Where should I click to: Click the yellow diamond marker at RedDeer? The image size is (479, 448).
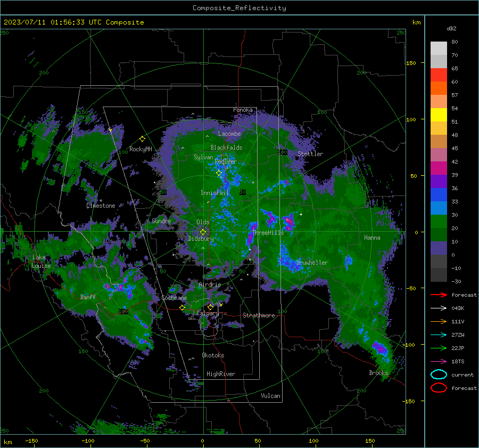[x=219, y=173]
